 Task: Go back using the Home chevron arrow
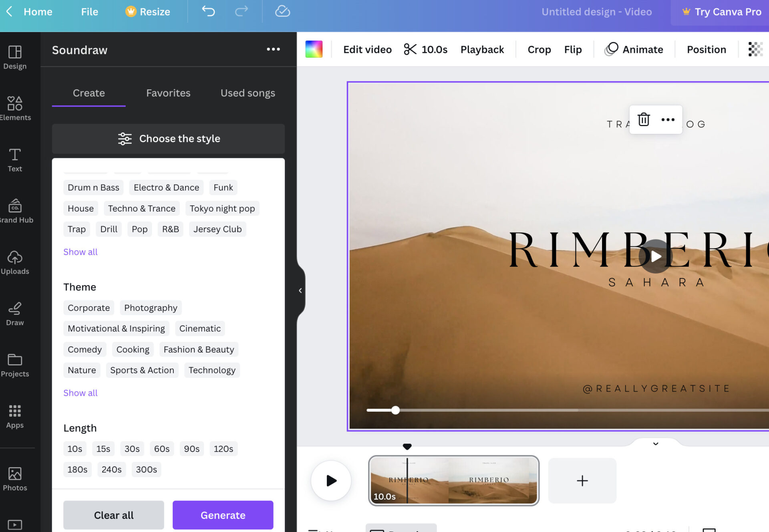[10, 11]
